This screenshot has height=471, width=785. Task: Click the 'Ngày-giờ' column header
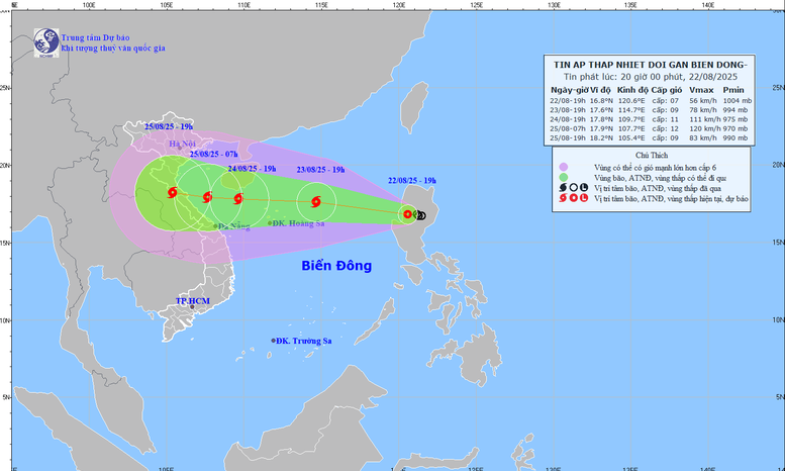[569, 90]
